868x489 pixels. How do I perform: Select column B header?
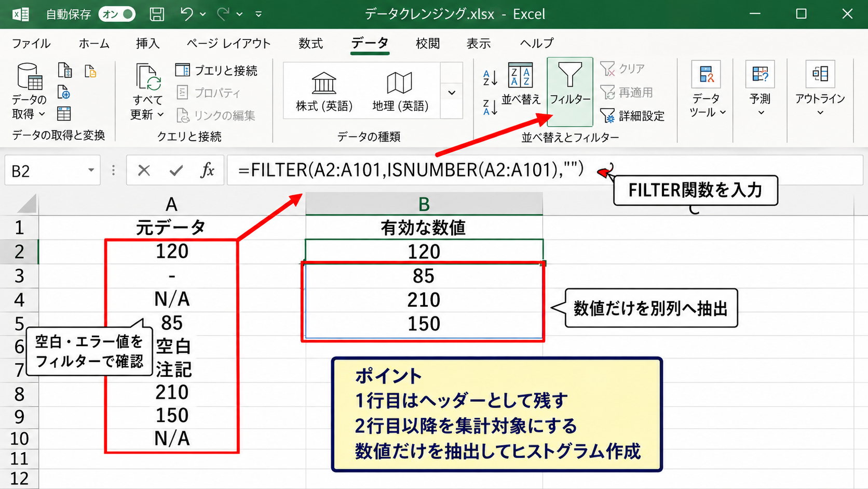[424, 204]
